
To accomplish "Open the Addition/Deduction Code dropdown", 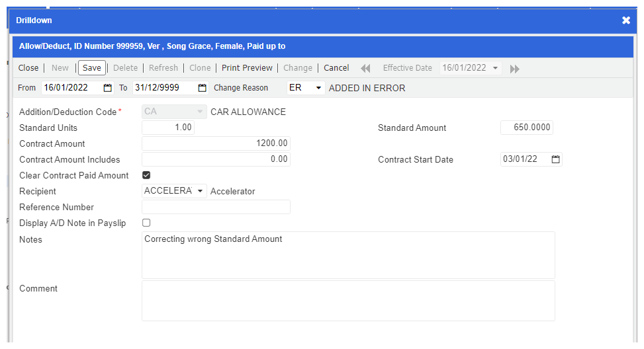I will [200, 112].
